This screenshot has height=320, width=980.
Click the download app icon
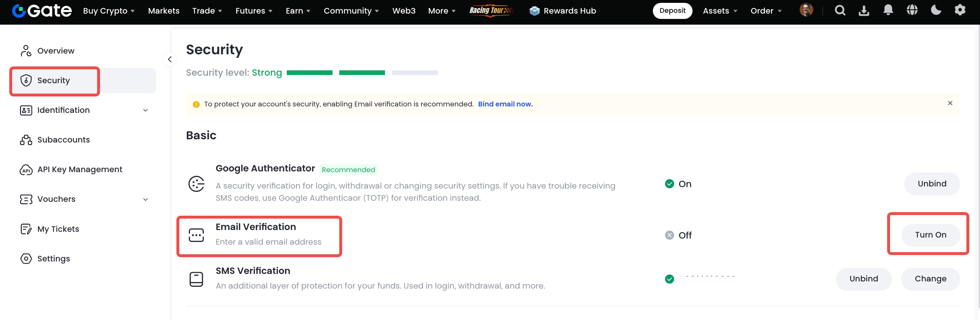(x=864, y=11)
